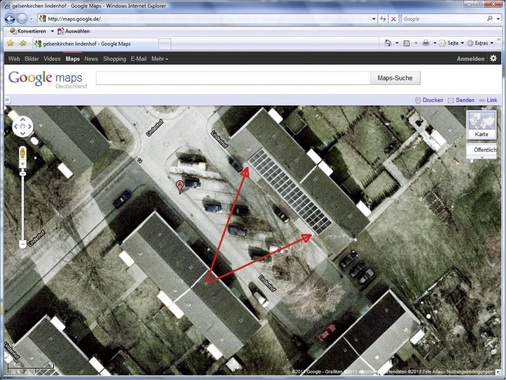Screen dimensions: 506x380
Task: Click the map pan navigation control
Action: (23, 126)
